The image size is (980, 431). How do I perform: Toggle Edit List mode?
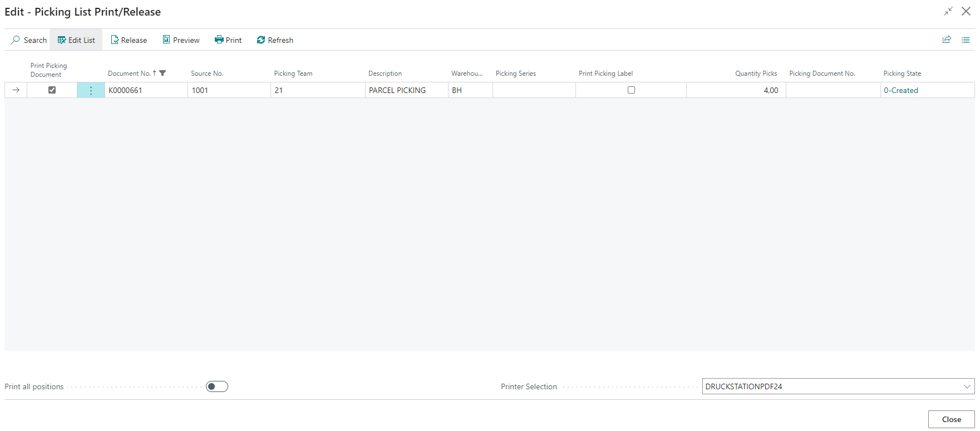point(76,40)
